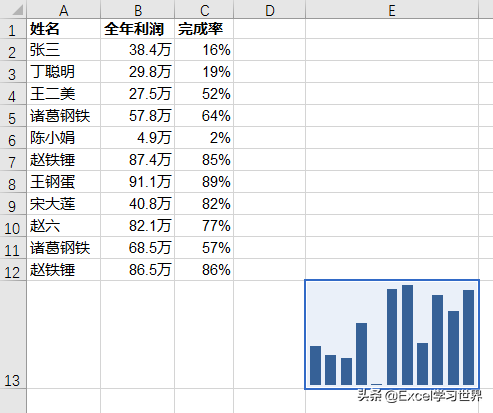The width and height of the screenshot is (493, 413).
Task: Click the 29.8万 profit cell
Action: [137, 72]
